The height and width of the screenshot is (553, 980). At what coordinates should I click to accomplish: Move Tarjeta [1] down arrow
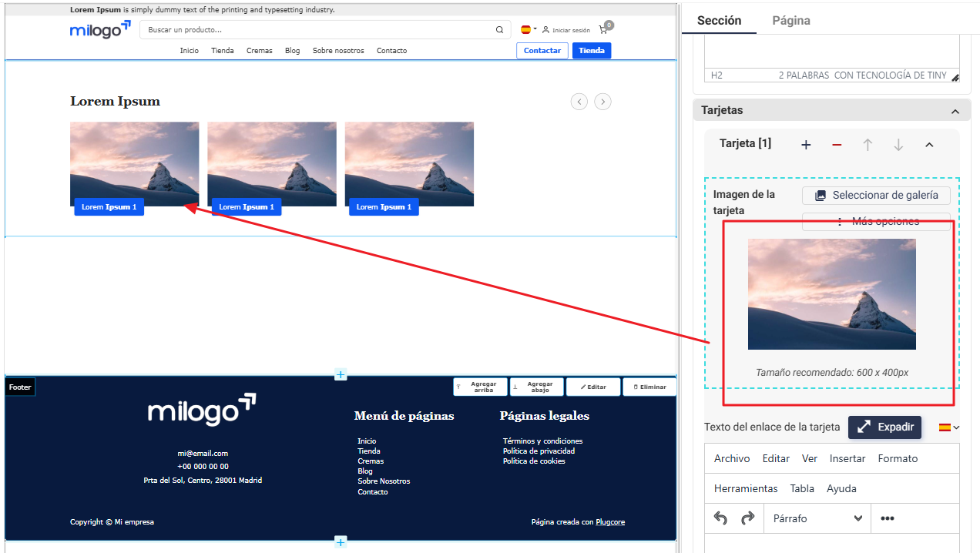point(898,145)
